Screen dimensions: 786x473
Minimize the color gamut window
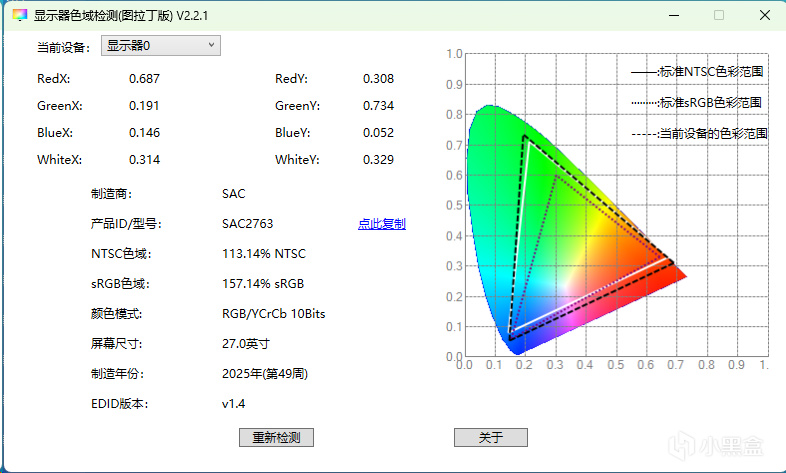click(674, 16)
